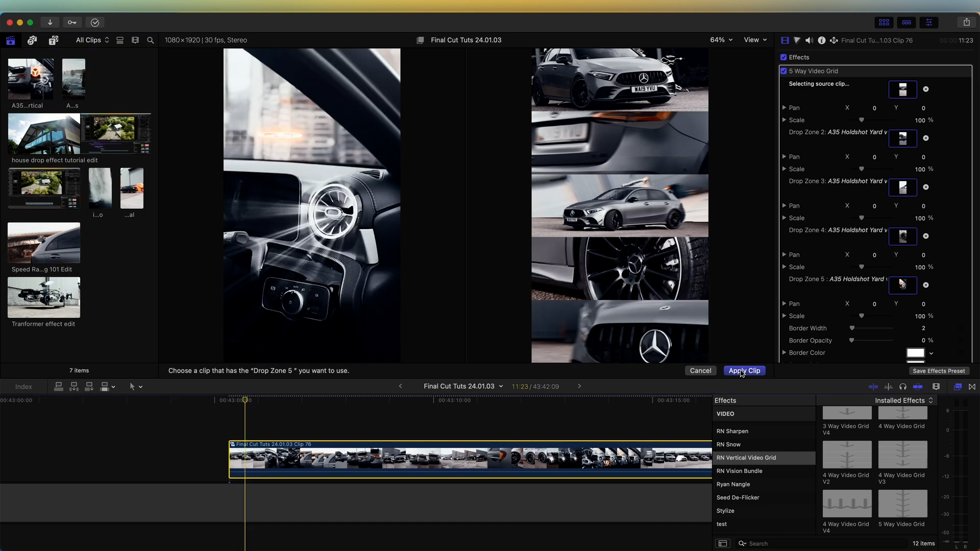
Task: Click the Save Effects Preset button
Action: pos(938,371)
